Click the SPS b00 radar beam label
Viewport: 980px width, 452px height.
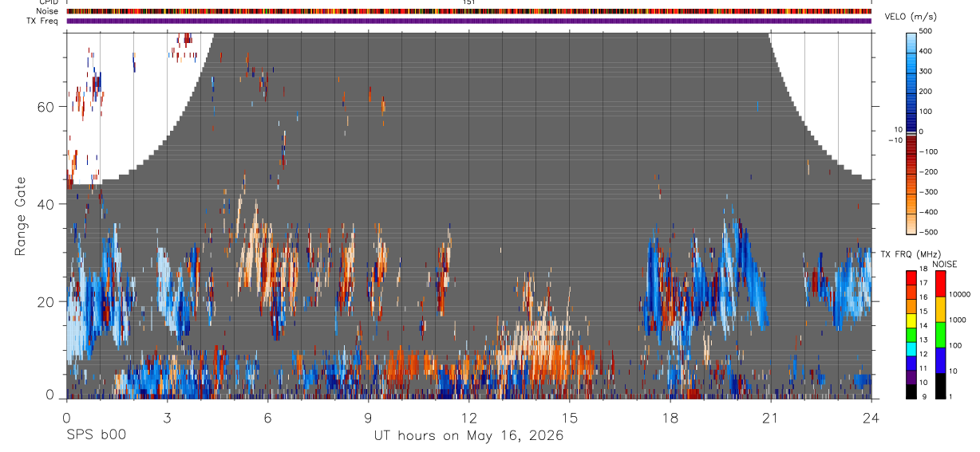click(96, 435)
